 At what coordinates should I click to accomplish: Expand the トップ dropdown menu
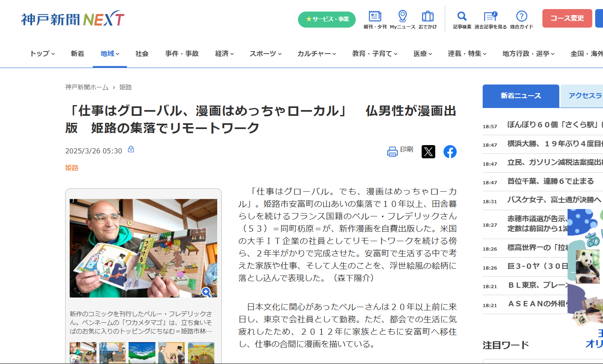[42, 54]
